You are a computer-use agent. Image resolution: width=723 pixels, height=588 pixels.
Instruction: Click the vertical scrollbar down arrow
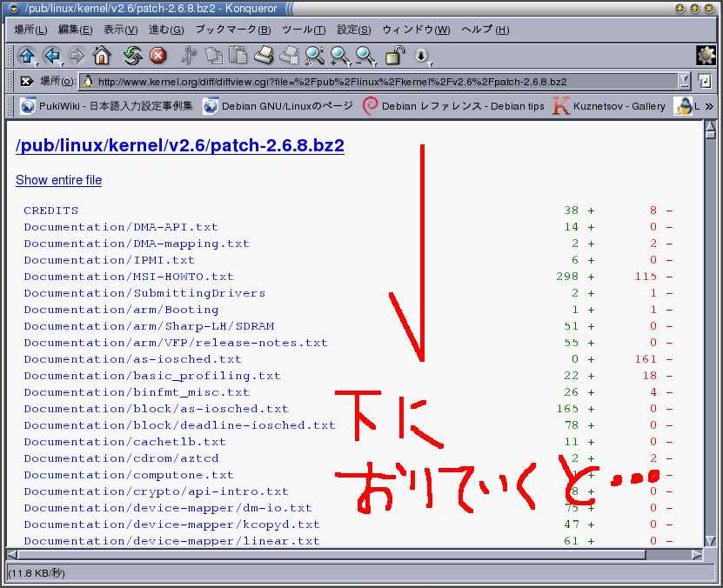[710, 540]
